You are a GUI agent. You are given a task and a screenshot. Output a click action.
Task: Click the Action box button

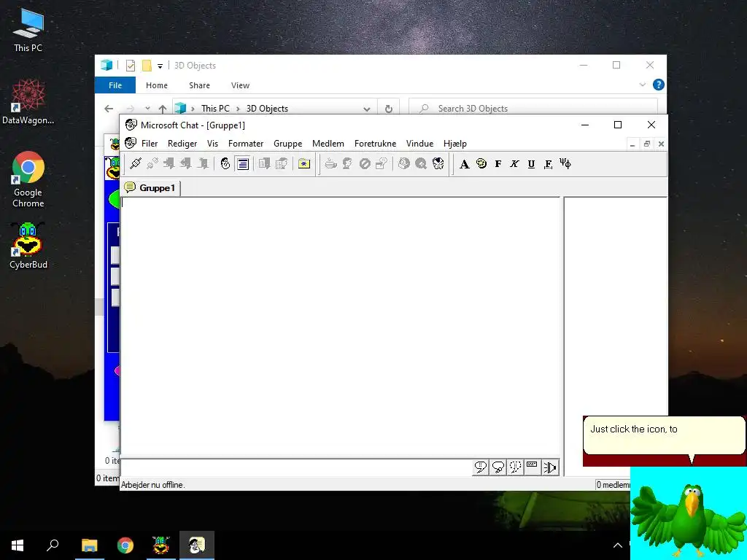coord(532,467)
